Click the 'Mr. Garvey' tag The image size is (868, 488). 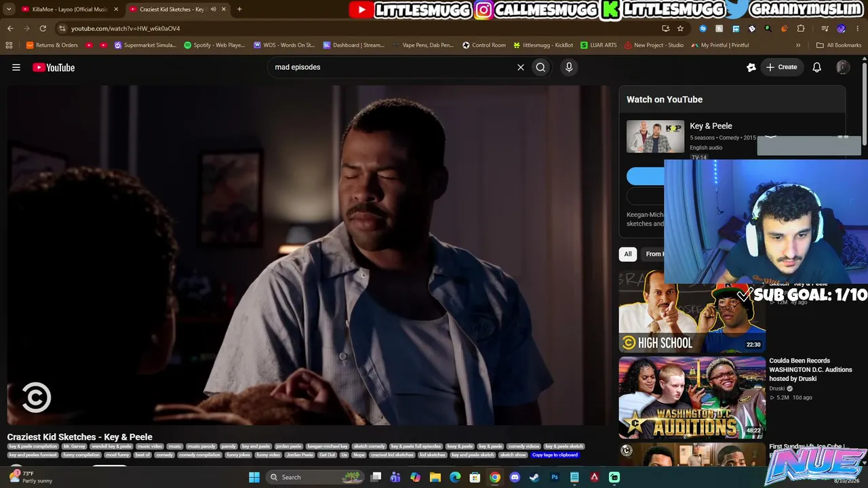[x=75, y=447]
